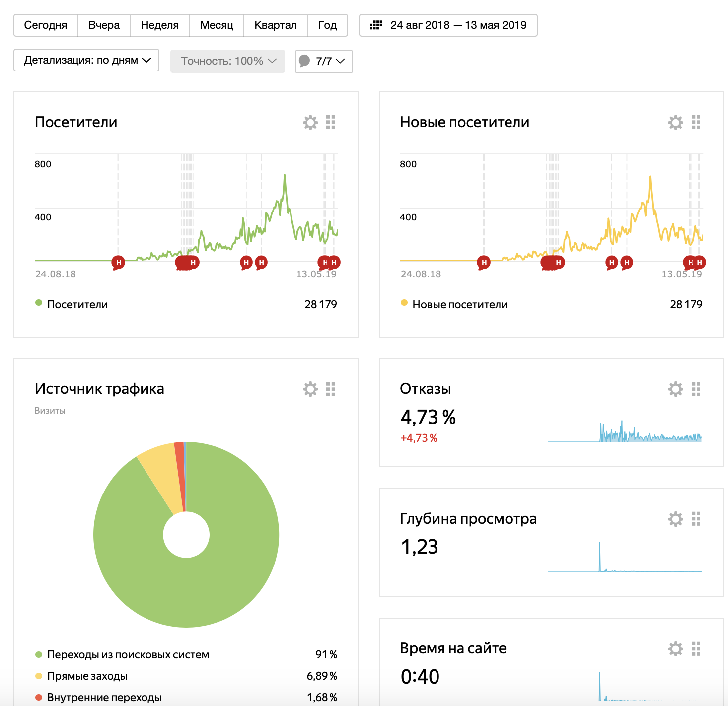Open the date range picker 24 авг 2018 — 13 мая 2019
Screen dimensions: 728x706
448,25
